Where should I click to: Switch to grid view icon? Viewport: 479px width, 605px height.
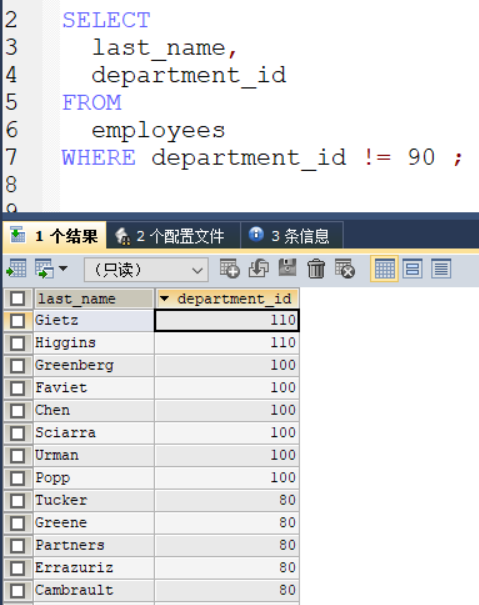384,269
